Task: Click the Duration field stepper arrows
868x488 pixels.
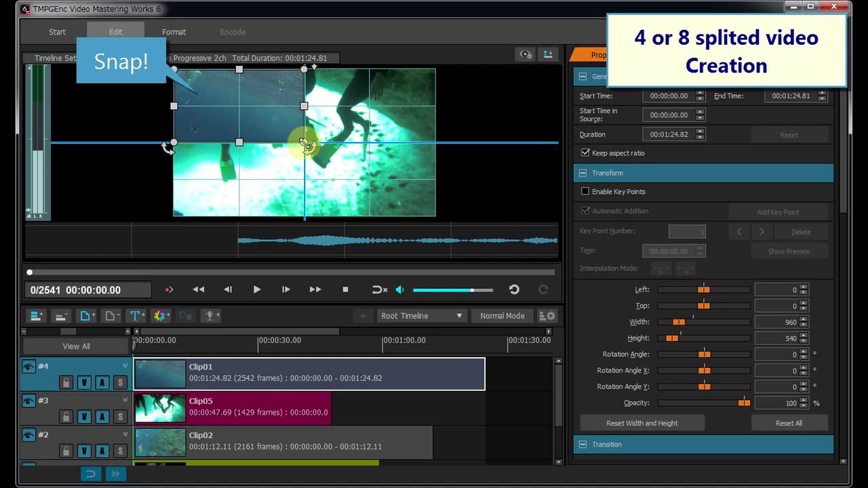Action: pyautogui.click(x=701, y=134)
